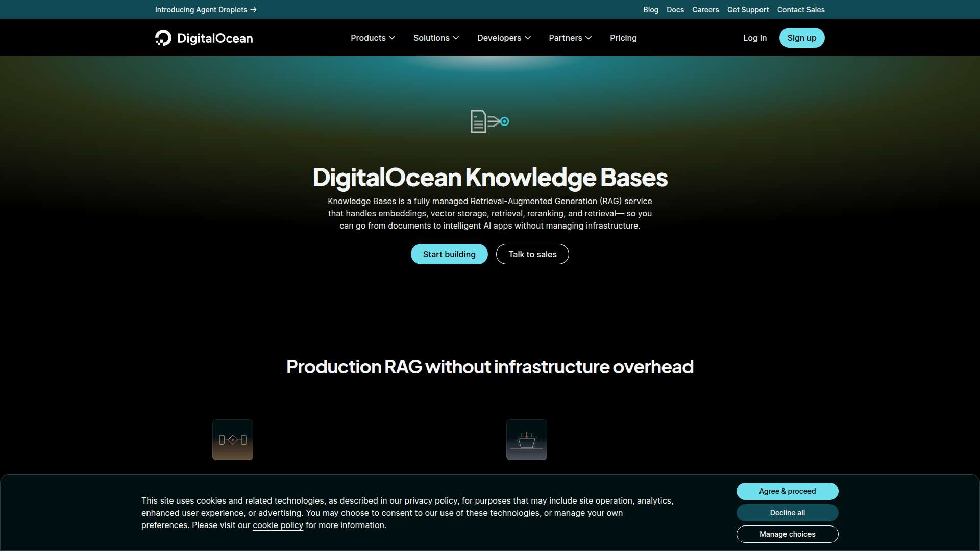Click the DigitalOcean logo icon
Screen dimensions: 980x551
(x=163, y=38)
